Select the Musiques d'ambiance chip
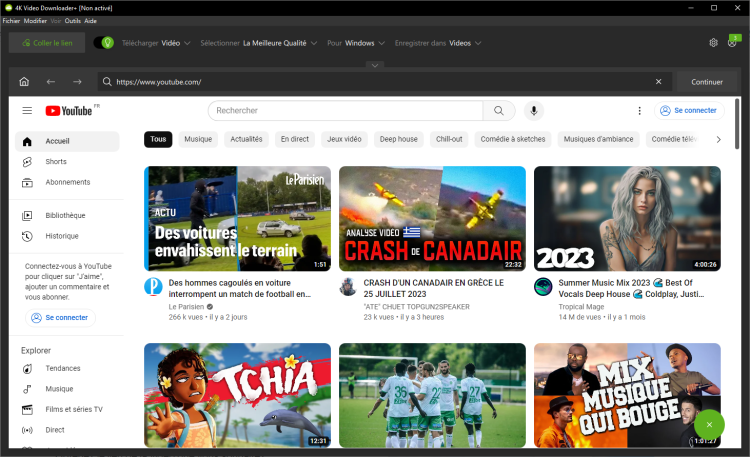750x457 pixels. point(598,139)
